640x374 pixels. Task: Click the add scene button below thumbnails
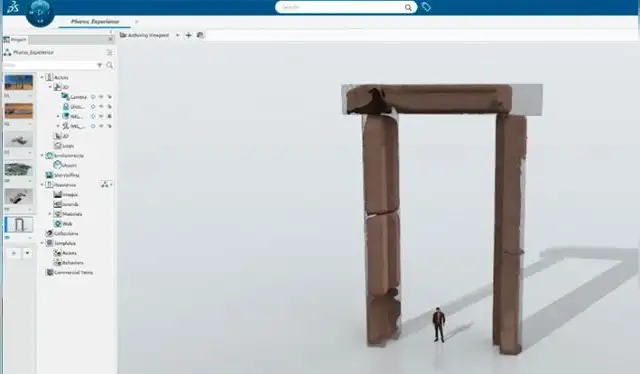[x=14, y=253]
